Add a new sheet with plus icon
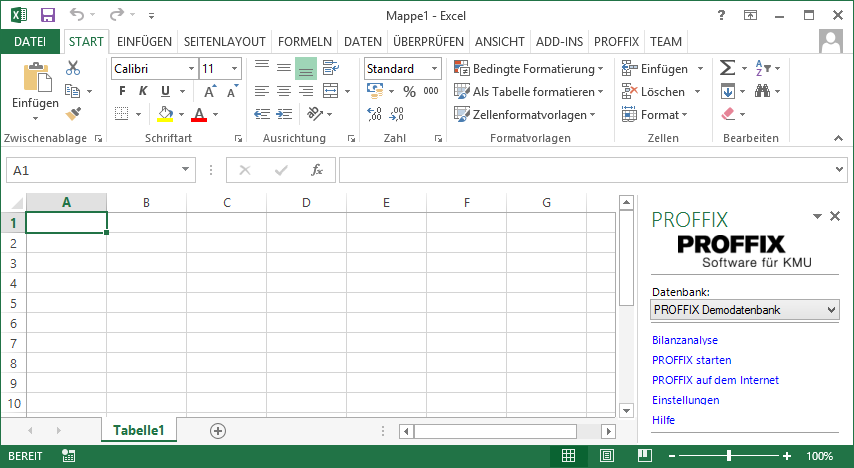 pyautogui.click(x=218, y=431)
